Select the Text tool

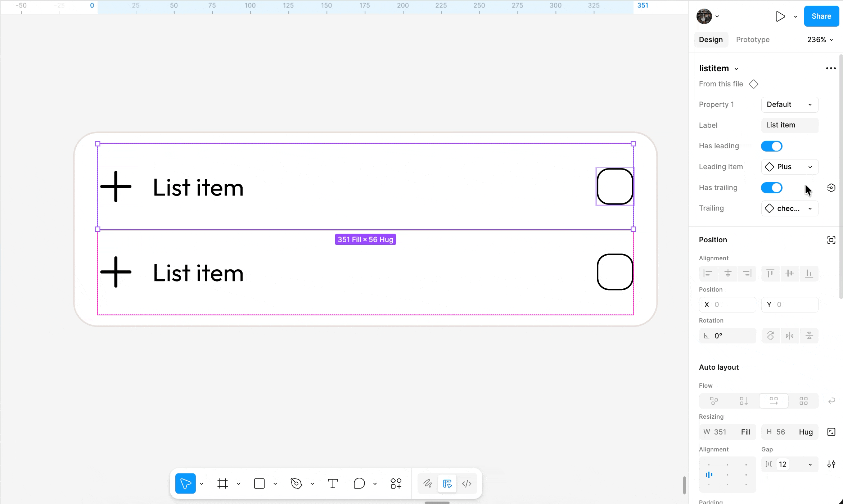pos(333,483)
